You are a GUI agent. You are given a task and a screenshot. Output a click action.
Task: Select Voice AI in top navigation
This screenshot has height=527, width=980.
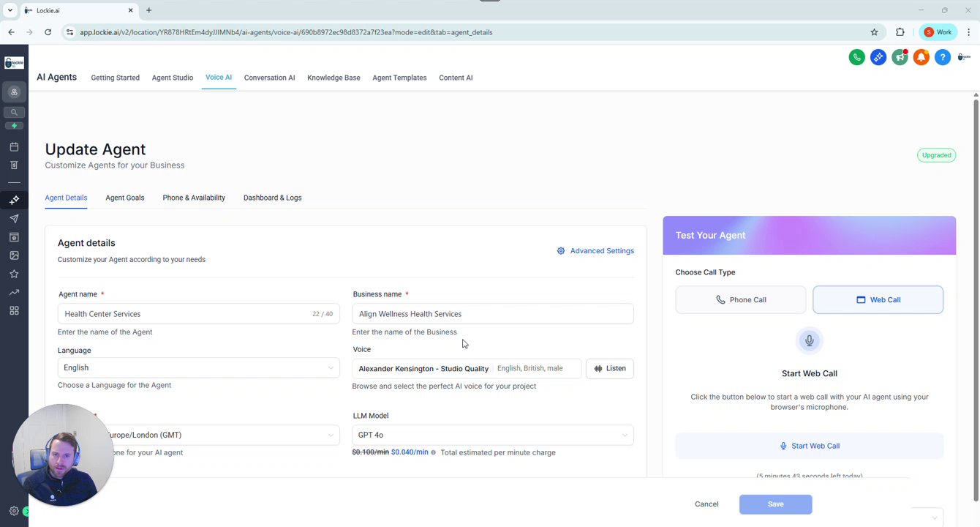219,77
